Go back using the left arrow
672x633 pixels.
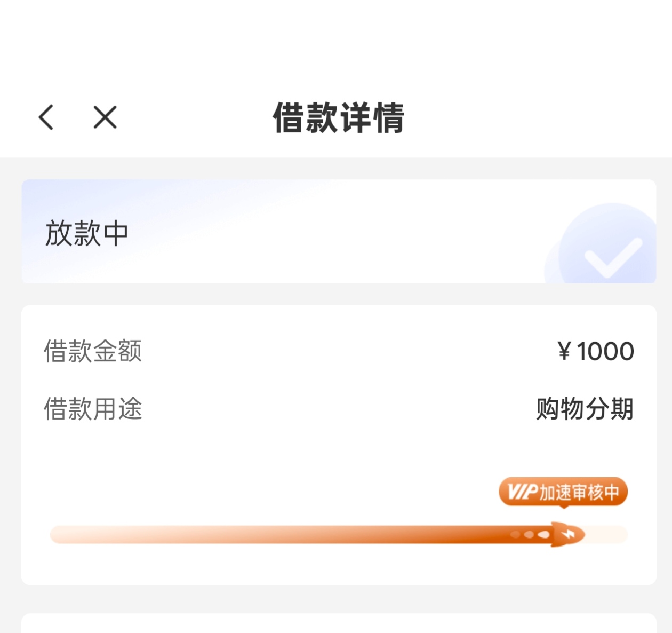point(46,117)
